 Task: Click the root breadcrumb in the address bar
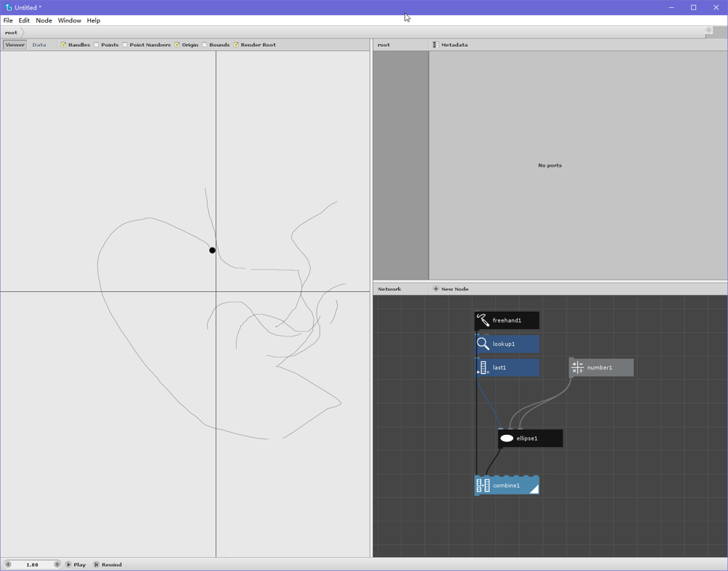point(11,33)
